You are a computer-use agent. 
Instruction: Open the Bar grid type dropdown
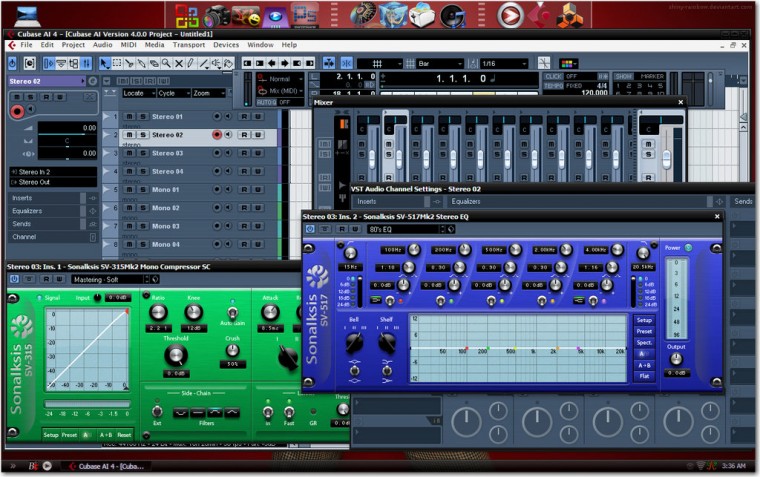point(440,64)
